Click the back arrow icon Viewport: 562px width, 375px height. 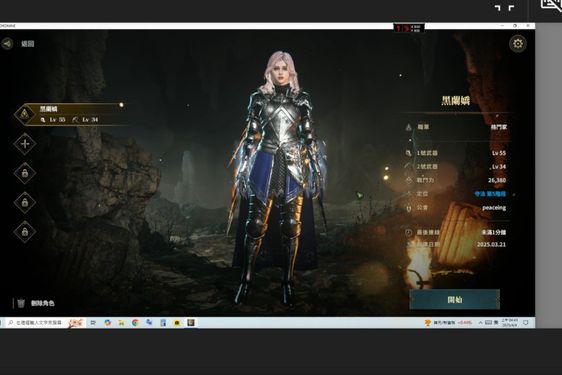(7, 44)
